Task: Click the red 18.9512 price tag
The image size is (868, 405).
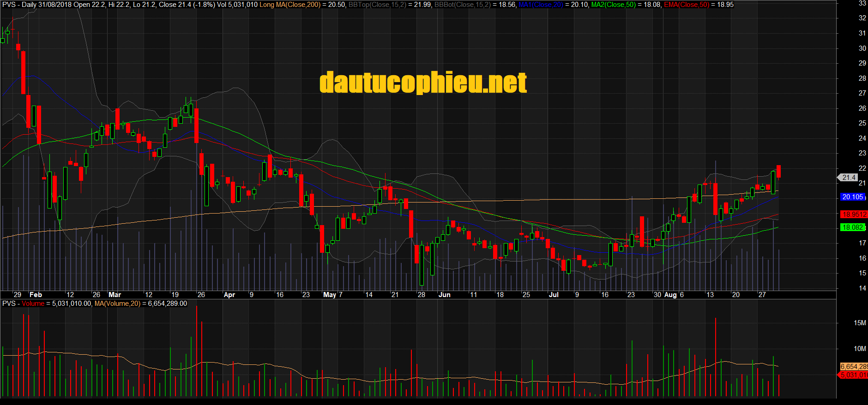Action: point(854,214)
